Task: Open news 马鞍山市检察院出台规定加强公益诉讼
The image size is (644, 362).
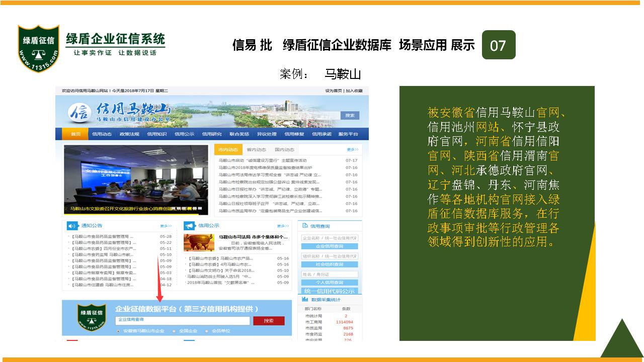Action: click(x=270, y=182)
